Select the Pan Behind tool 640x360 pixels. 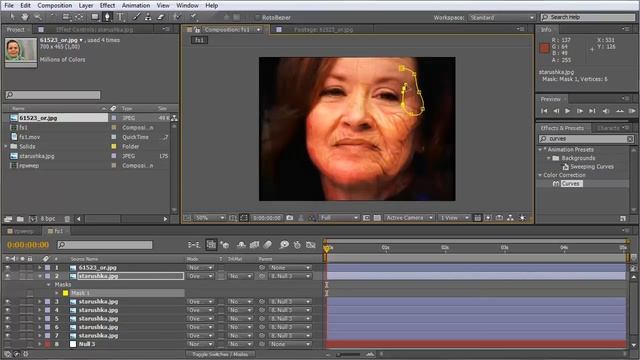click(x=79, y=17)
